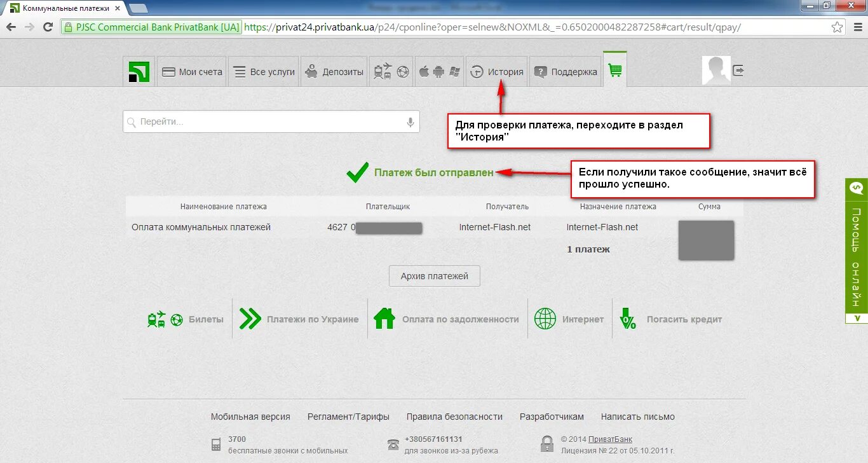Open Оплата по задолженности shortcut
868x463 pixels.
[447, 319]
